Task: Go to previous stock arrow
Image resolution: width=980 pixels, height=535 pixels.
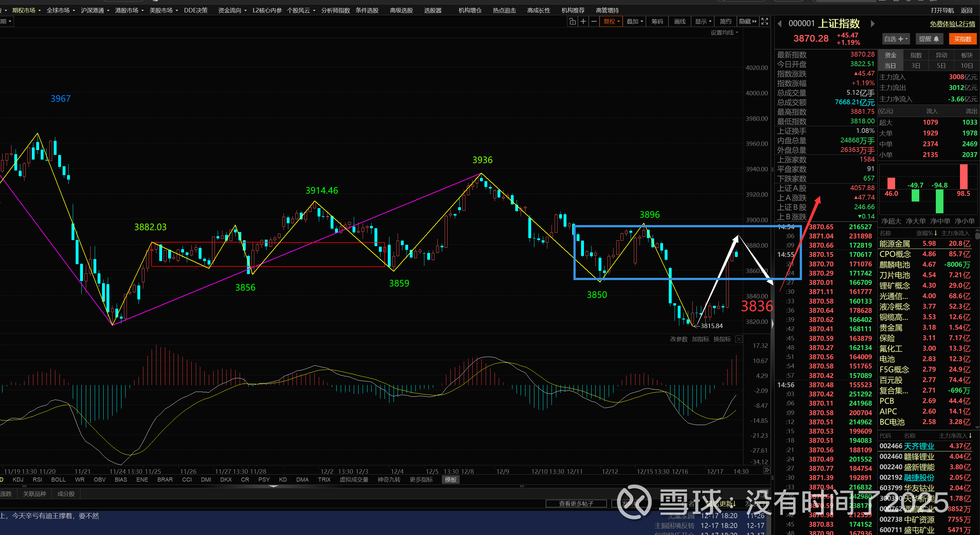Action: [x=779, y=24]
